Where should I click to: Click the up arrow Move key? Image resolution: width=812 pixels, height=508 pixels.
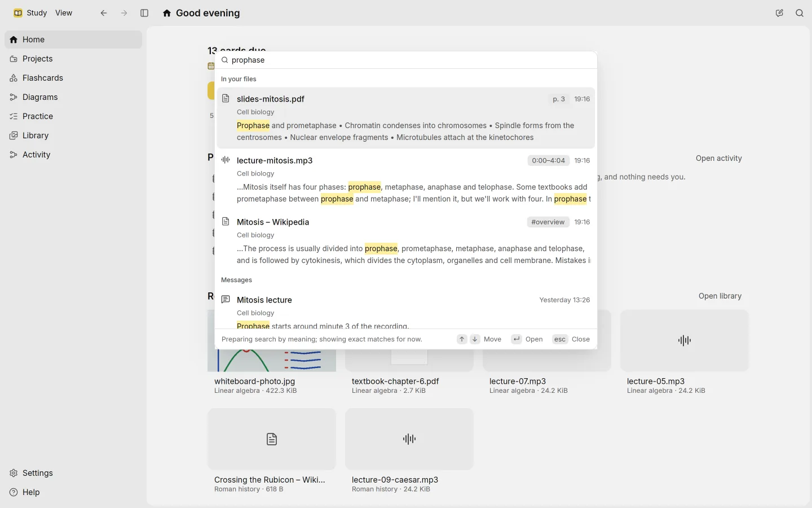click(462, 339)
